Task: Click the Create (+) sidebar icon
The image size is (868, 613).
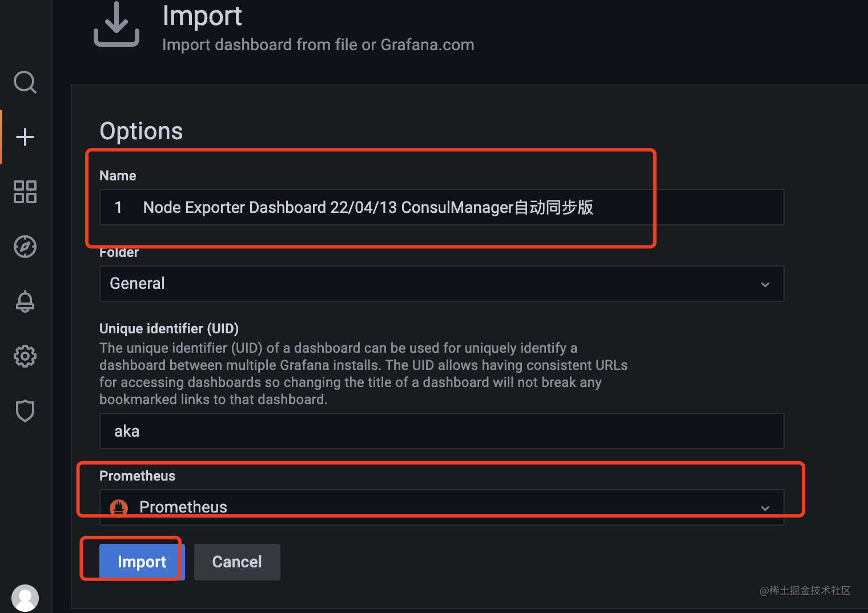Action: [x=25, y=136]
